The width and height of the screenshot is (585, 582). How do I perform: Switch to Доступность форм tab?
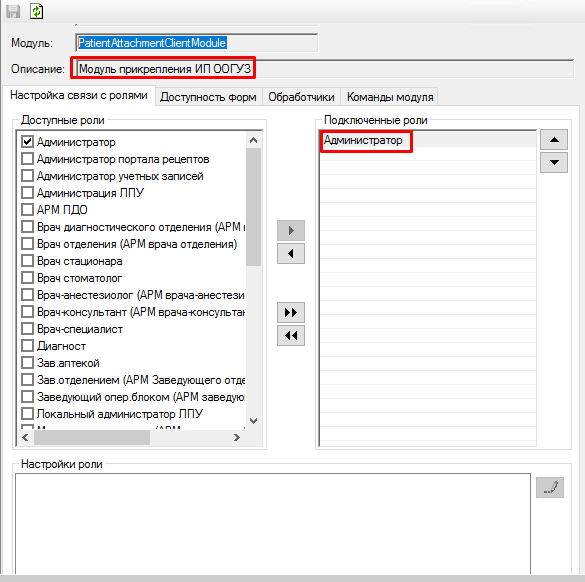tap(209, 97)
